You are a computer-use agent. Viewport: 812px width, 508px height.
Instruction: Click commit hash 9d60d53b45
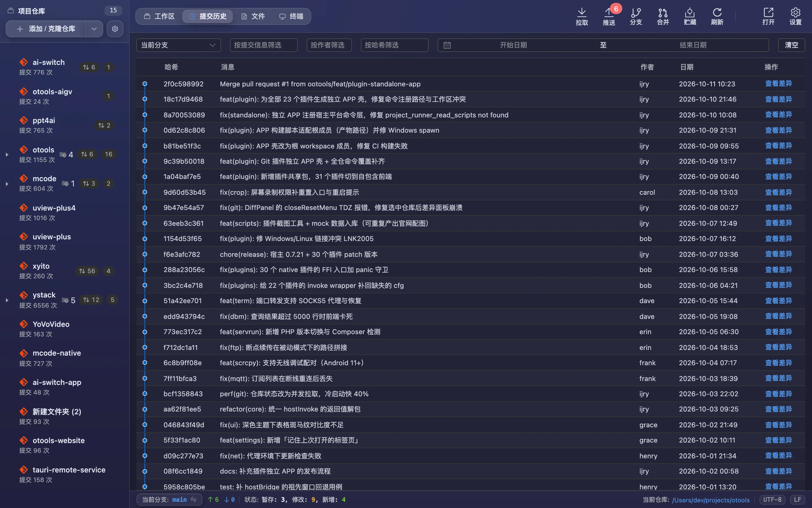click(185, 192)
